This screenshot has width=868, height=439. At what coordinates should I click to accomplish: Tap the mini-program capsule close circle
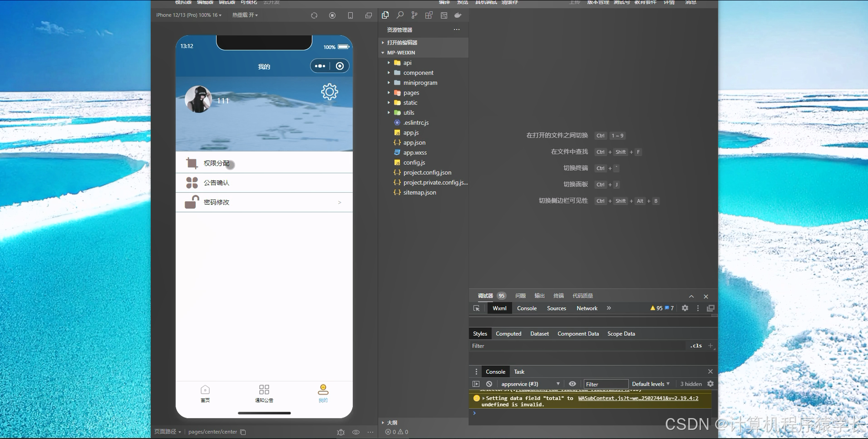[340, 66]
